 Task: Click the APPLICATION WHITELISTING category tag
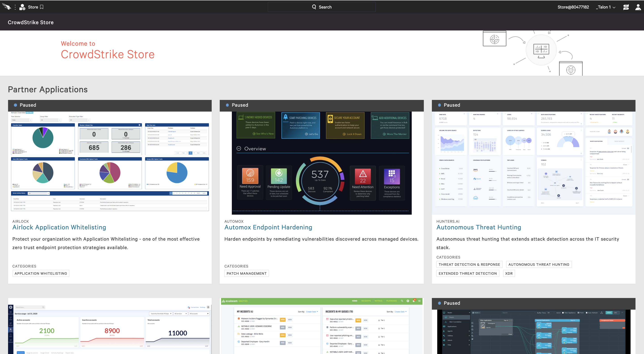(x=41, y=273)
